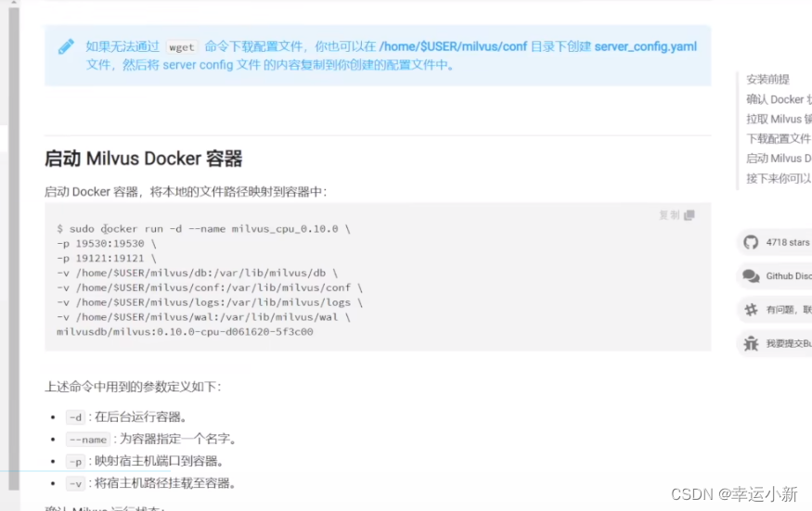Jump to 接下来你可以 in the outline
The height and width of the screenshot is (511, 812).
779,178
